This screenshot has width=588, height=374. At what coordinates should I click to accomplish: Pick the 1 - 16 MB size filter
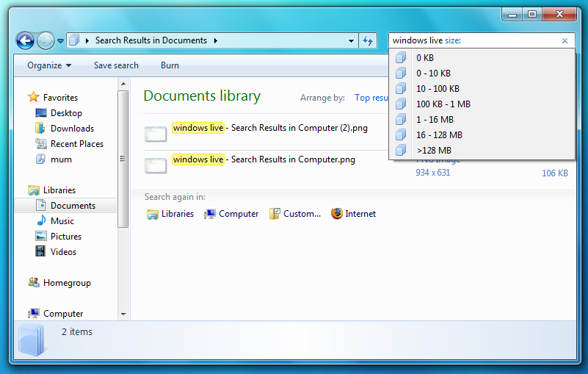pyautogui.click(x=482, y=119)
